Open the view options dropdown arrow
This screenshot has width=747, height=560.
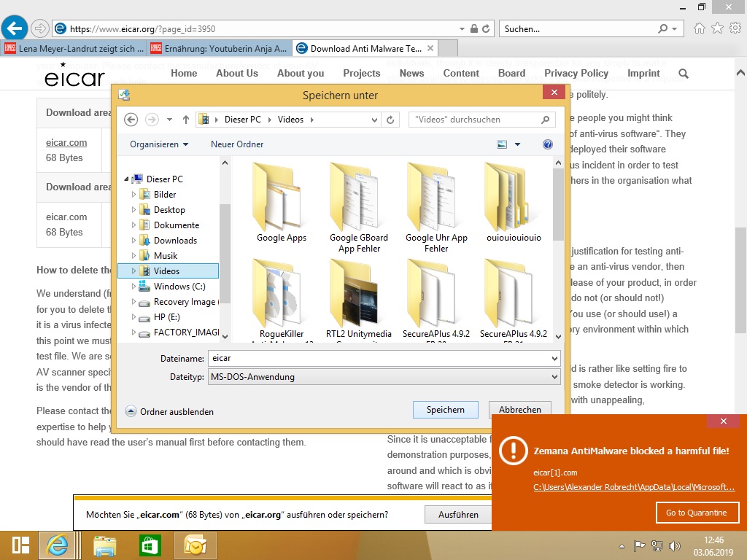click(x=517, y=144)
